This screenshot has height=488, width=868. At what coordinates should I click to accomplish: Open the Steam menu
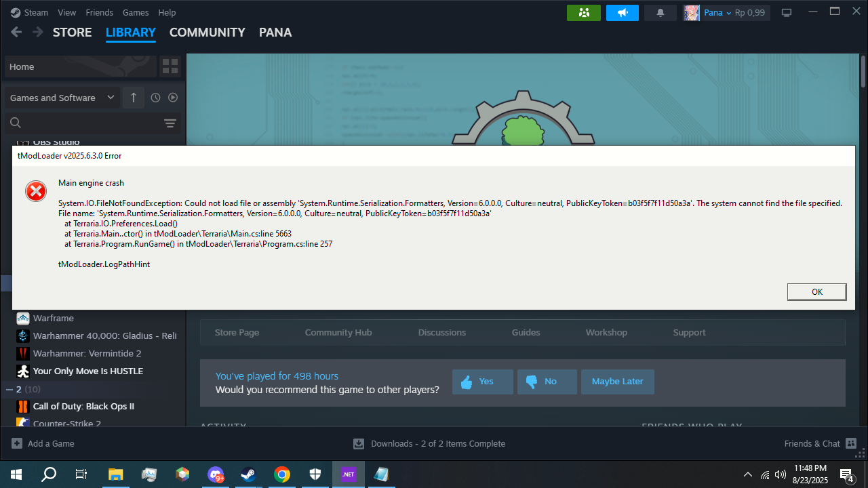[29, 12]
